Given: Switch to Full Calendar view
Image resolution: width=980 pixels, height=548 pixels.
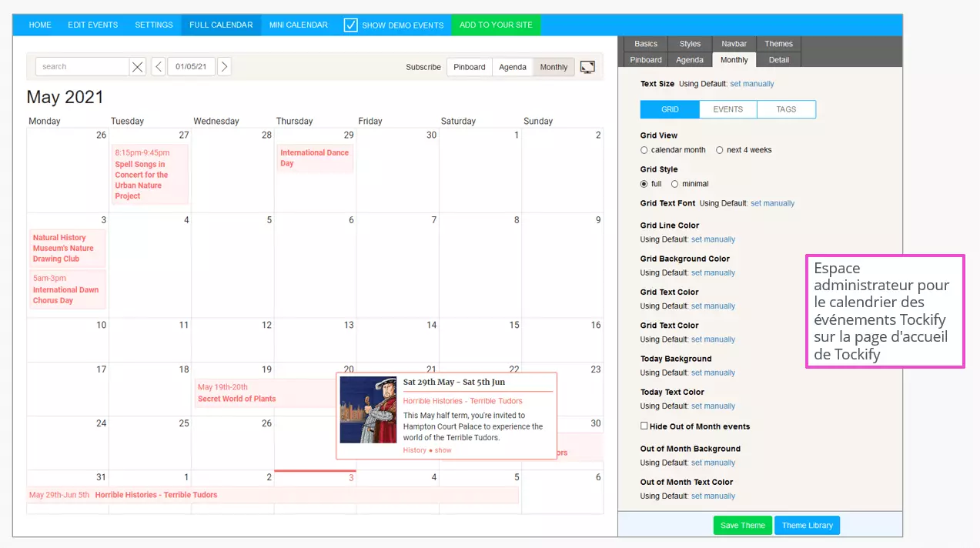Looking at the screenshot, I should pos(221,25).
